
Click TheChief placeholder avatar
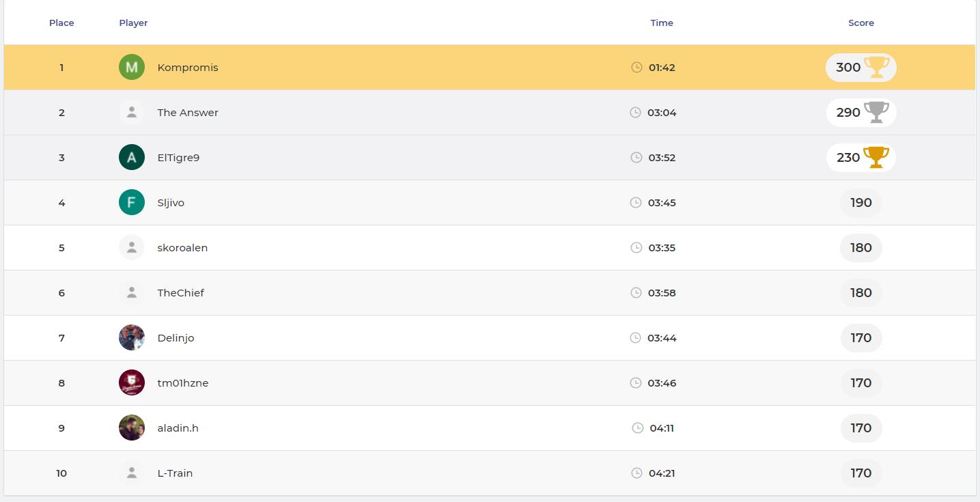tap(132, 292)
